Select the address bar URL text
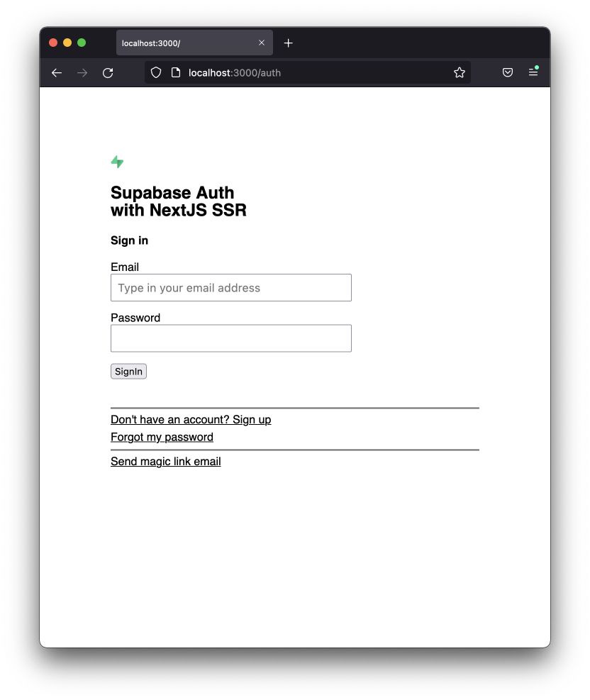Screen dimensions: 590x700 click(x=234, y=72)
